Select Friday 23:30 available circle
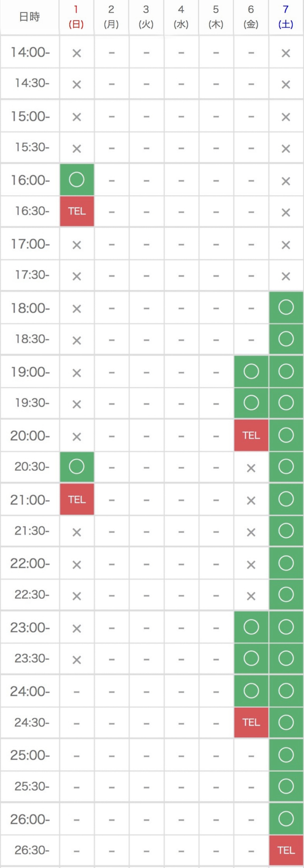The height and width of the screenshot is (868, 304). point(251,658)
